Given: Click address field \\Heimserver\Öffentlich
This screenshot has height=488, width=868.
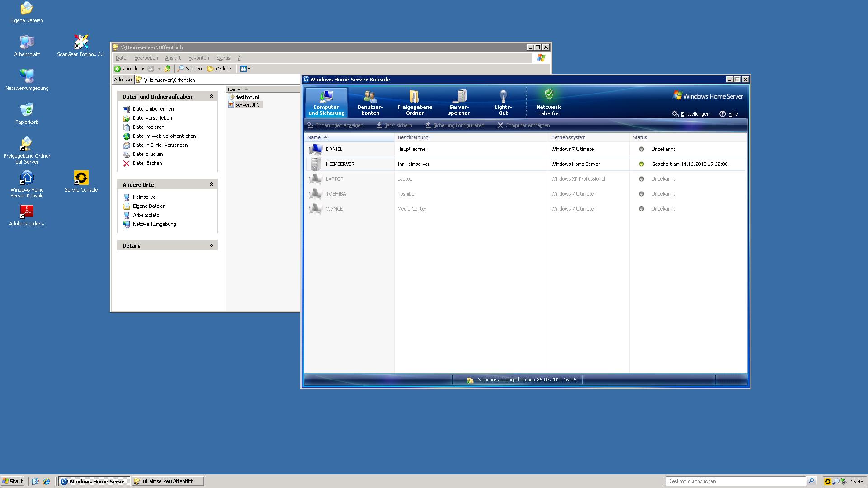Looking at the screenshot, I should click(x=217, y=80).
